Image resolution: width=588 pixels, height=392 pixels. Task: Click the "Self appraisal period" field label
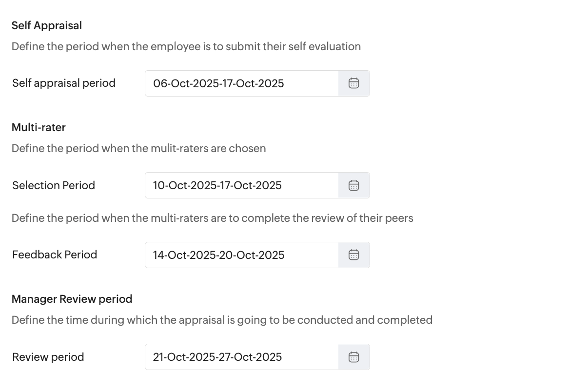coord(64,83)
